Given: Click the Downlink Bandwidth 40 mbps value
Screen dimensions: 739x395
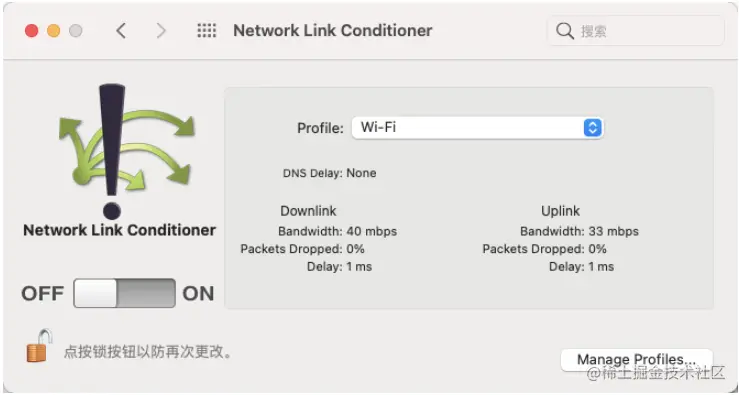Looking at the screenshot, I should [372, 231].
